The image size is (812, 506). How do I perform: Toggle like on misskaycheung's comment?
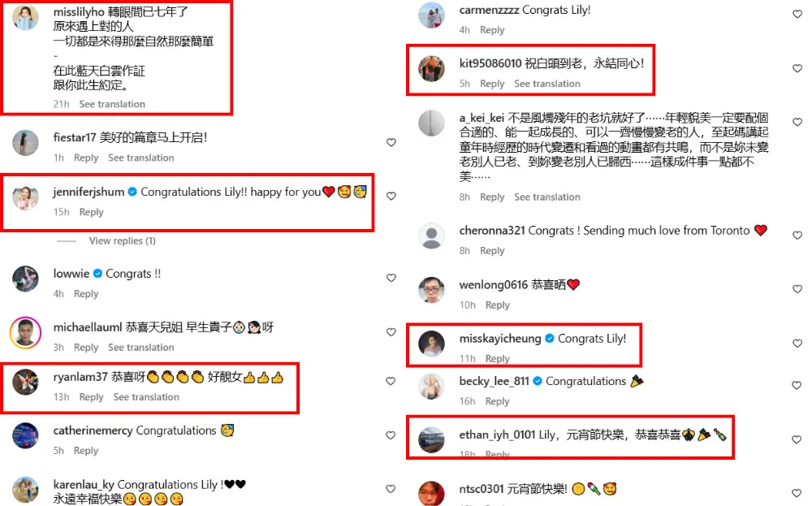click(797, 344)
